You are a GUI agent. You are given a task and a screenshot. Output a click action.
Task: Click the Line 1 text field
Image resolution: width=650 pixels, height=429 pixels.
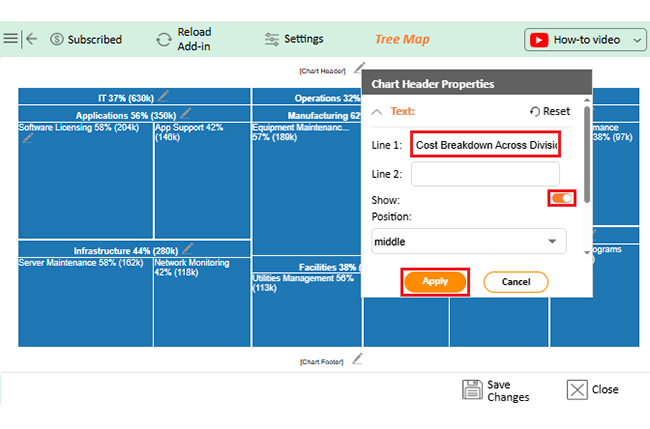(x=485, y=145)
